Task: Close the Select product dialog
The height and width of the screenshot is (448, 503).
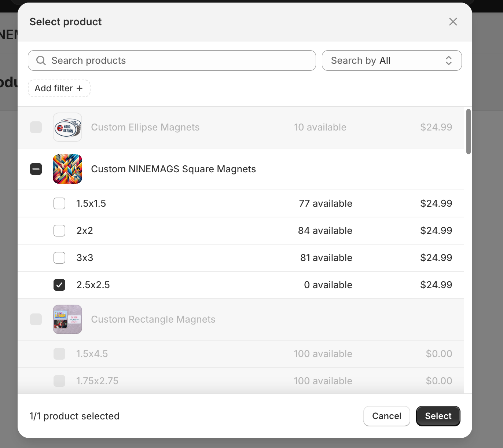Action: [453, 22]
